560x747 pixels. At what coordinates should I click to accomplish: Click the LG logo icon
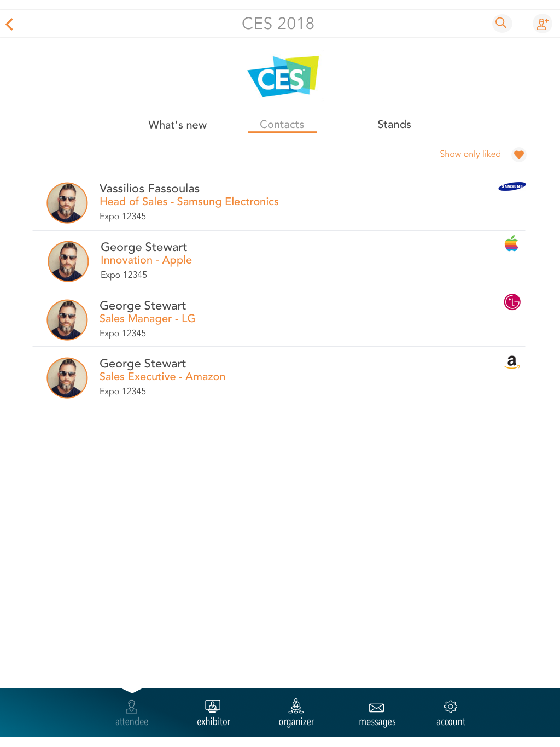point(512,302)
